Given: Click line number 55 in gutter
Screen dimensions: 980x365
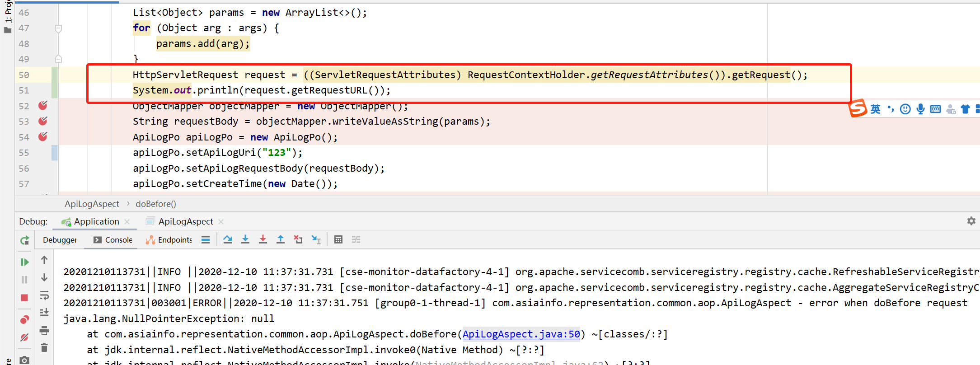Looking at the screenshot, I should coord(24,153).
